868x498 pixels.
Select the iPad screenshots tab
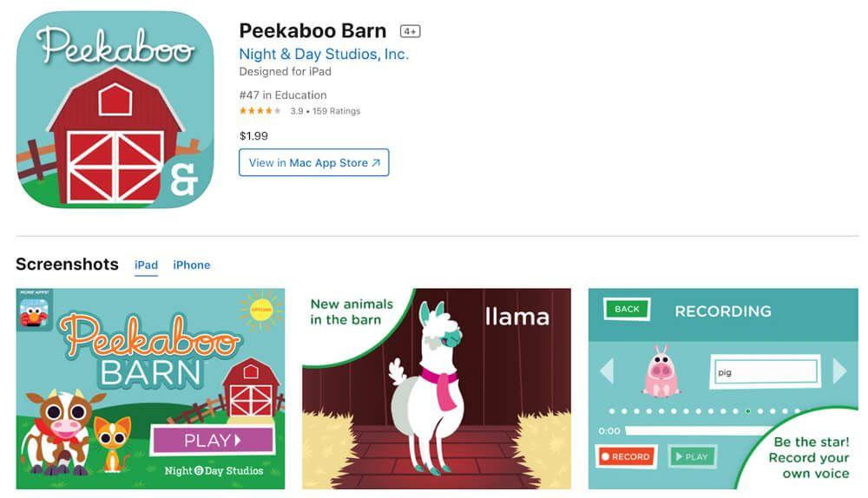click(x=146, y=265)
